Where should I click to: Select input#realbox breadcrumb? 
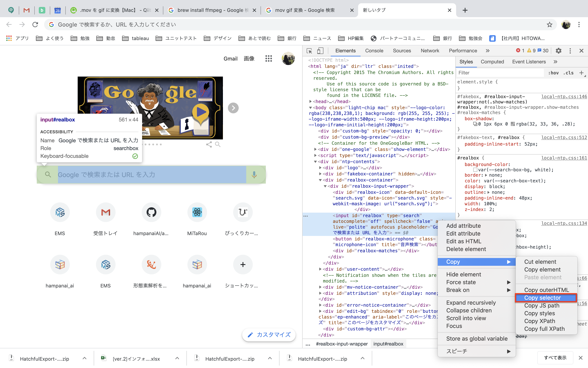coord(388,344)
